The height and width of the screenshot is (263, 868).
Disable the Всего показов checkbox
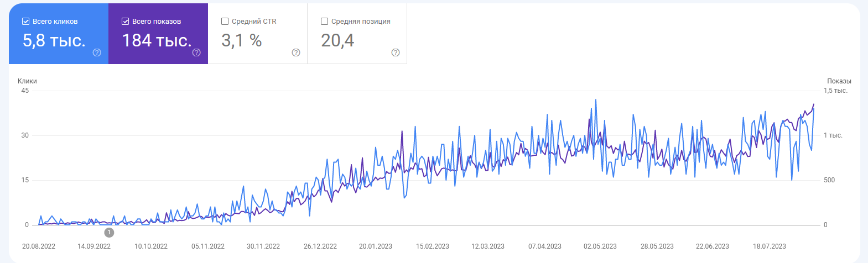[x=125, y=22]
